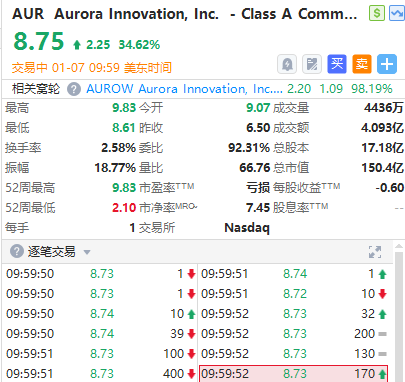The image size is (405, 382).
Task: Add stock to watchlist with plus icon
Action: (387, 64)
